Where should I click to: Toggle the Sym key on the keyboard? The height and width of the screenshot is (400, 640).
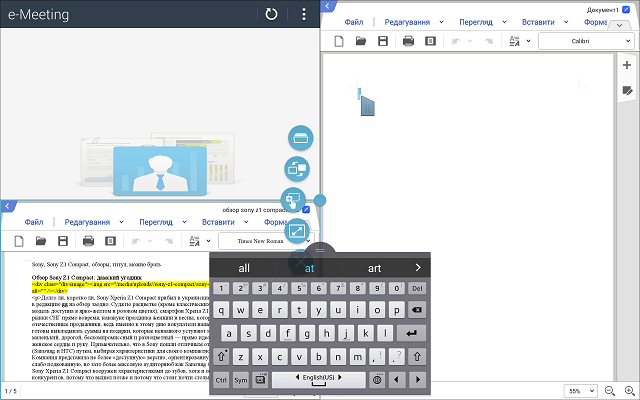point(240,380)
